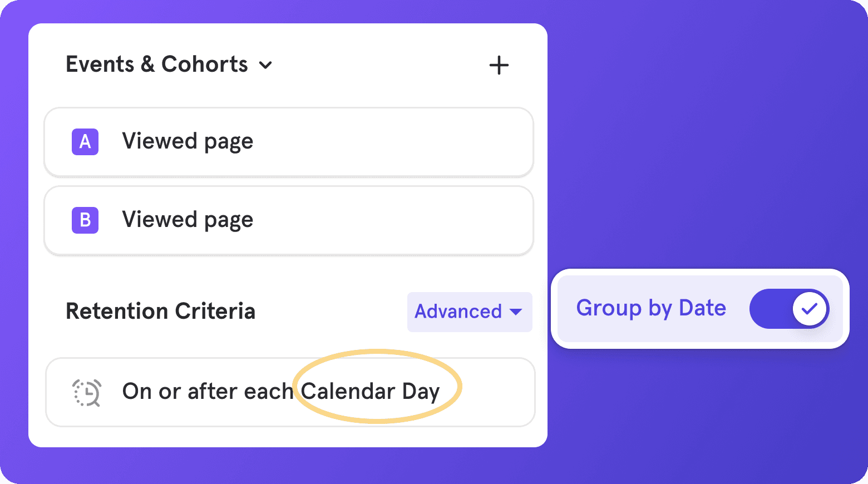
Task: Click the retention clock icon
Action: coord(87,392)
